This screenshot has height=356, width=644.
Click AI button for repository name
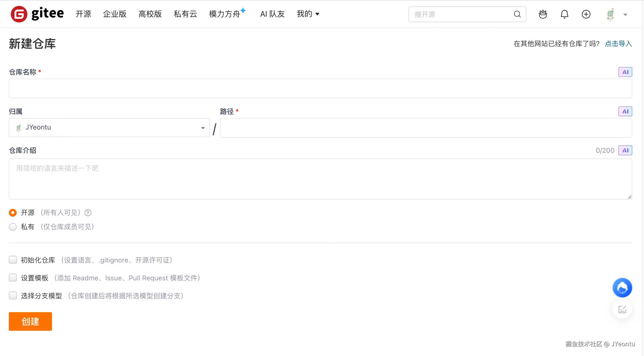click(x=625, y=72)
